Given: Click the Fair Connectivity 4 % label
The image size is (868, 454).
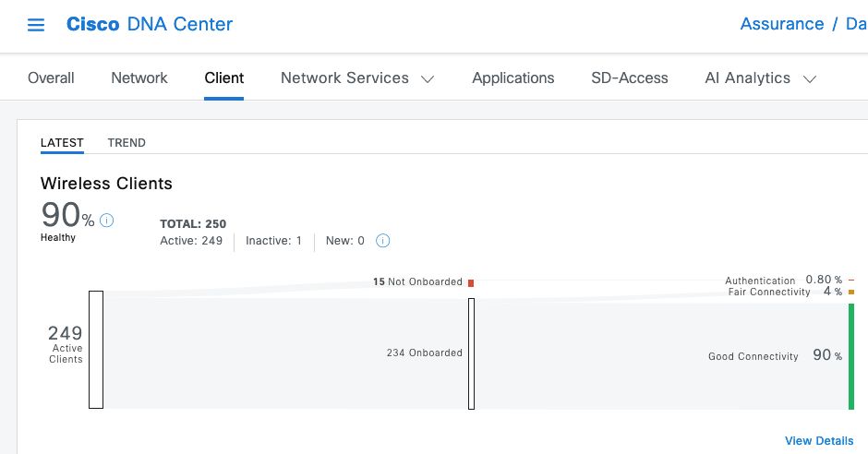Looking at the screenshot, I should pyautogui.click(x=785, y=292).
